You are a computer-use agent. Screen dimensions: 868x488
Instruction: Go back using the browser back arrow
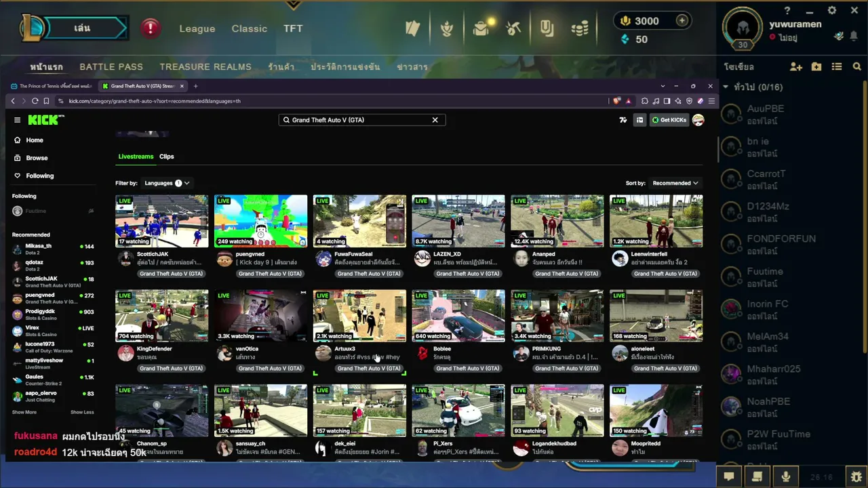coord(13,101)
